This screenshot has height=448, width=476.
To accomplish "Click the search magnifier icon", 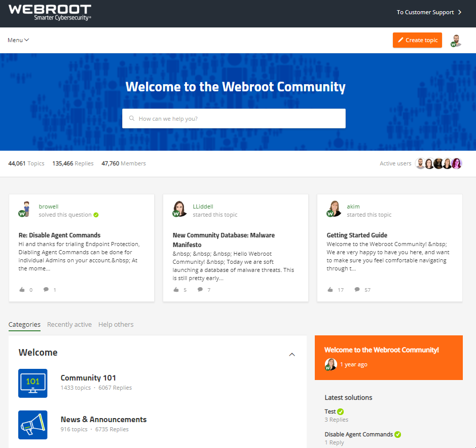I will coord(132,118).
